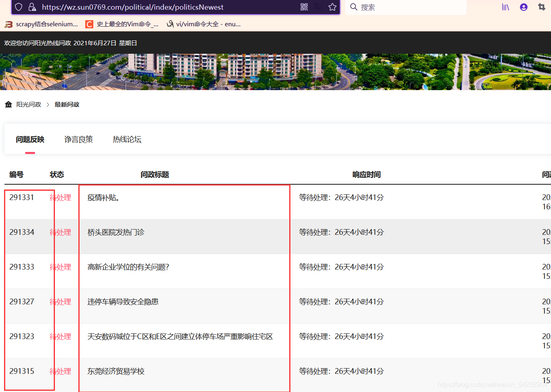Open the vi/vim命令大全 bookmark
The height and width of the screenshot is (392, 551).
pyautogui.click(x=204, y=24)
